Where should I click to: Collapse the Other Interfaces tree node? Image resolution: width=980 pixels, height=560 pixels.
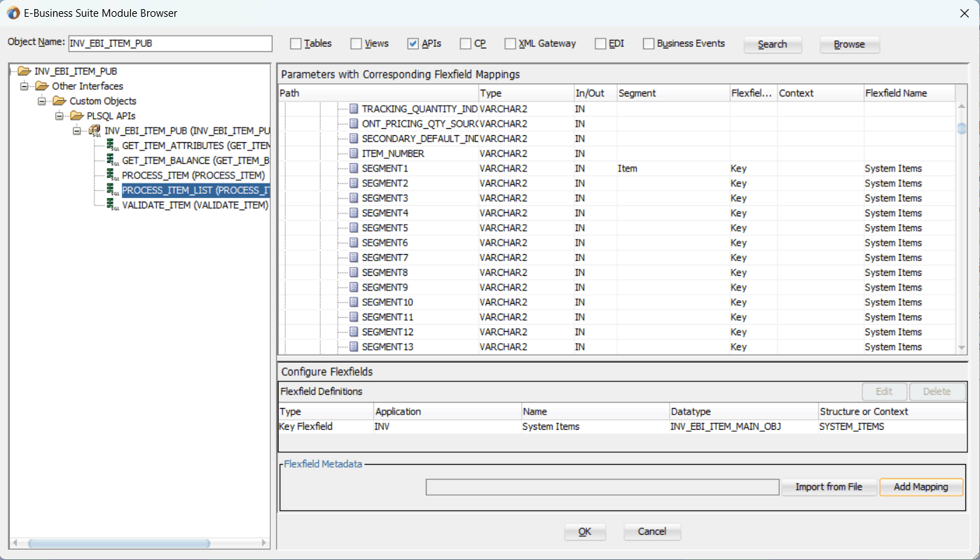point(25,86)
